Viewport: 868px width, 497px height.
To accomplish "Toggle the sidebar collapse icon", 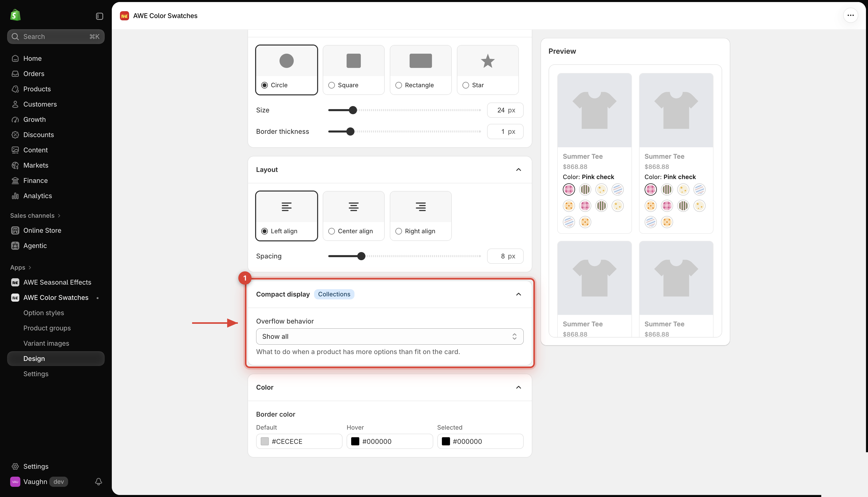I will click(99, 16).
